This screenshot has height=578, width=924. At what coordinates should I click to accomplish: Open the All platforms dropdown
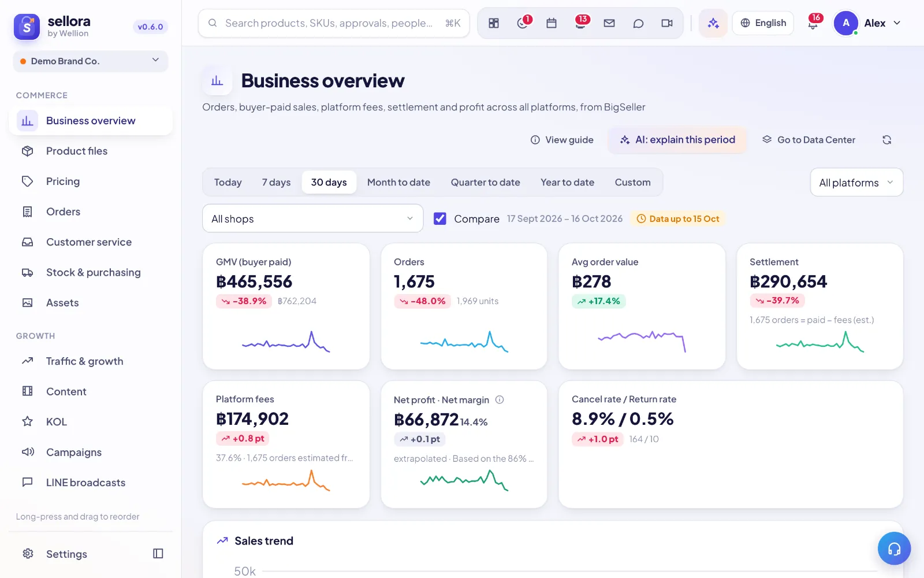[x=856, y=183]
